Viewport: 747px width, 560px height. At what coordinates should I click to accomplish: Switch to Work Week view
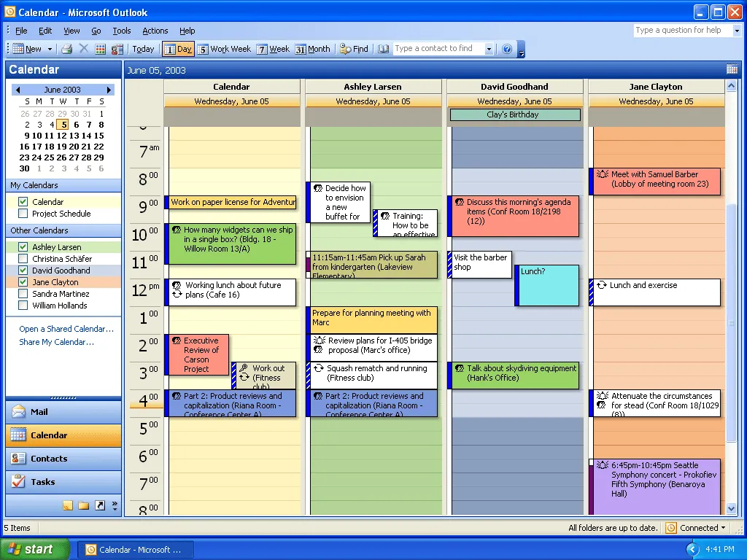(x=224, y=49)
